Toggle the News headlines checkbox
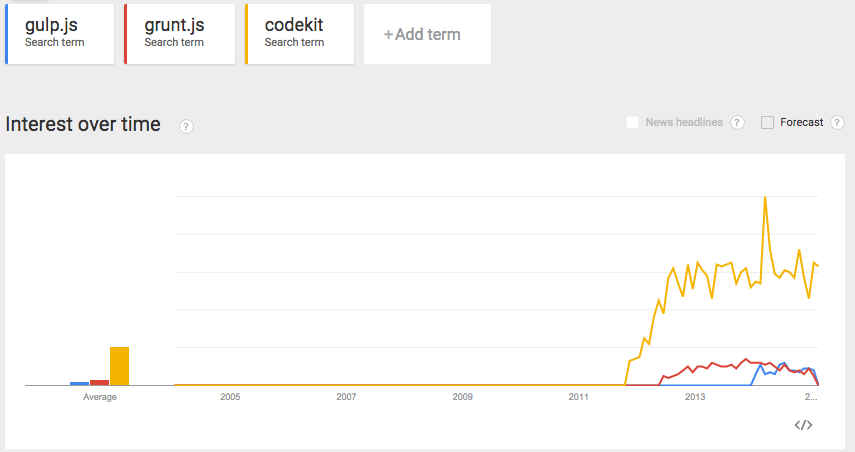Screen dimensions: 855x452 click(633, 123)
